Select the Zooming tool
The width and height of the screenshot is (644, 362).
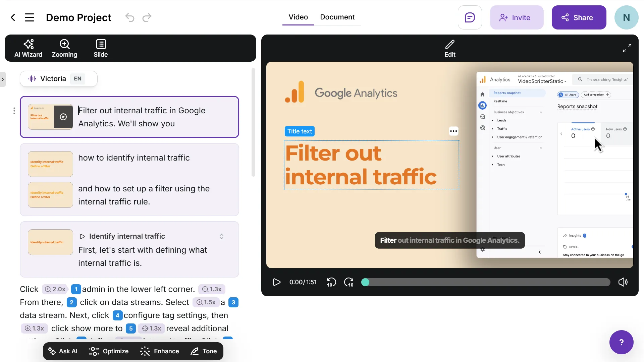pyautogui.click(x=64, y=48)
